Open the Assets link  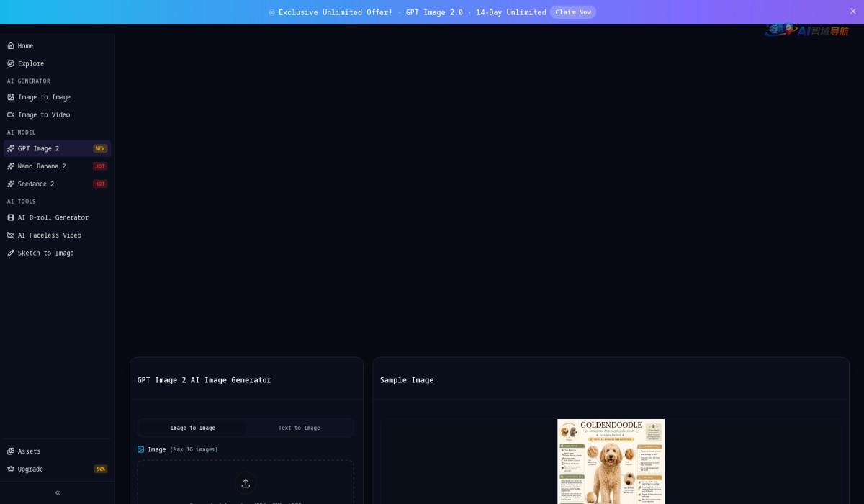pos(58,451)
